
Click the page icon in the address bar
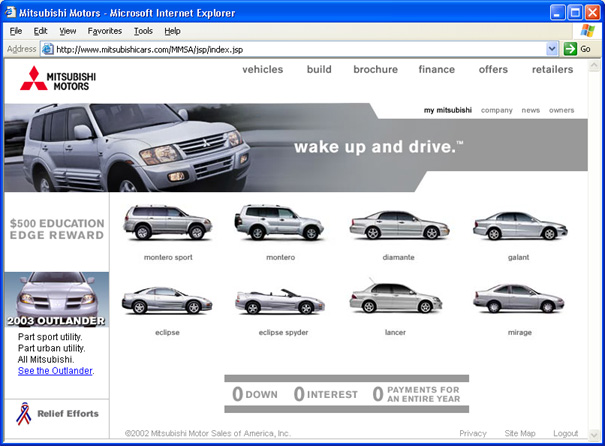(x=48, y=49)
